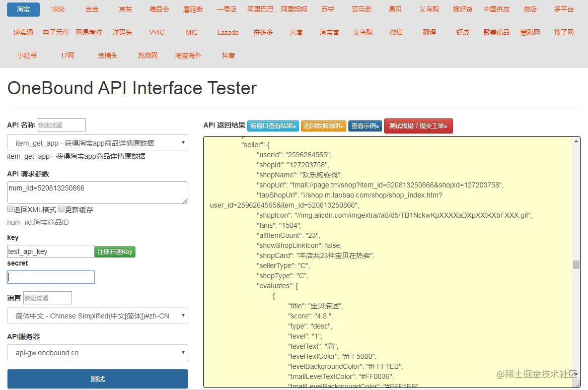Click the red 测试报错？提交工单 button
The height and width of the screenshot is (390, 588).
click(418, 126)
